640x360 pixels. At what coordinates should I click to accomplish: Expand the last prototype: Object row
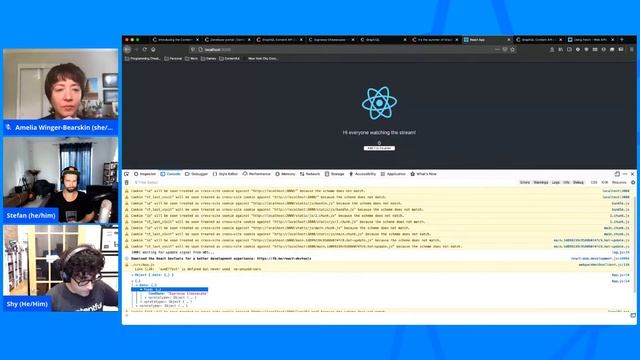click(162, 305)
